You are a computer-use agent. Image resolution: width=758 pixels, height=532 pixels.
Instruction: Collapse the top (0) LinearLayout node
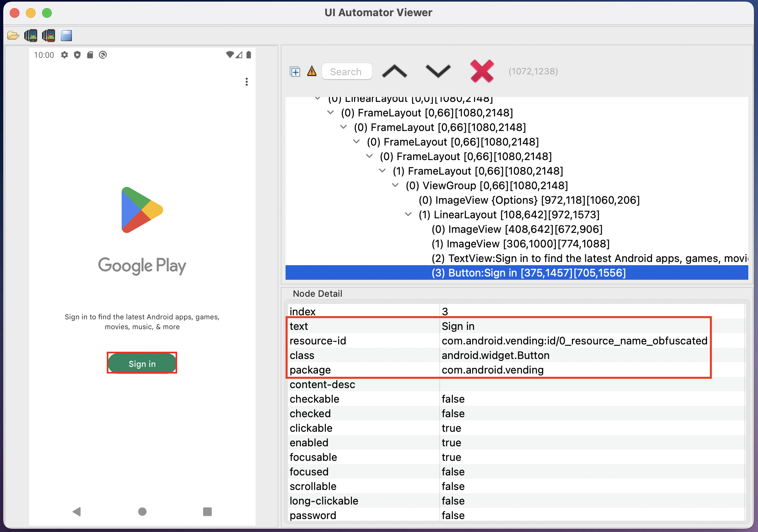click(x=318, y=98)
